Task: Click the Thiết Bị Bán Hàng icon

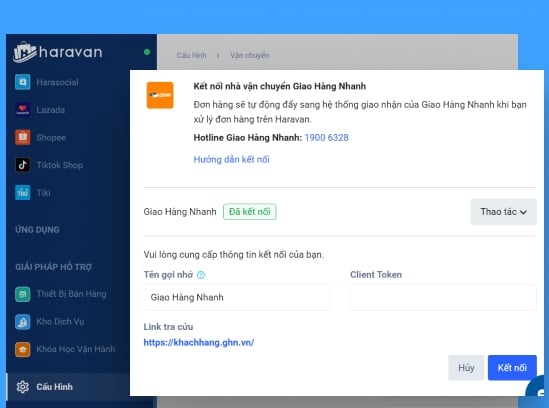Action: point(23,294)
